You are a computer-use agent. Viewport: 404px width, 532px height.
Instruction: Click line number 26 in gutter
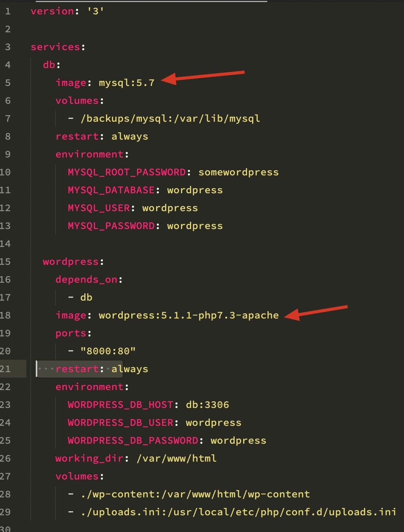(x=5, y=458)
